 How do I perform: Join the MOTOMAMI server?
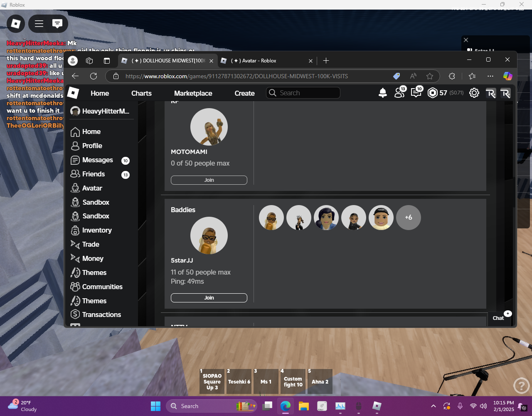tap(209, 180)
